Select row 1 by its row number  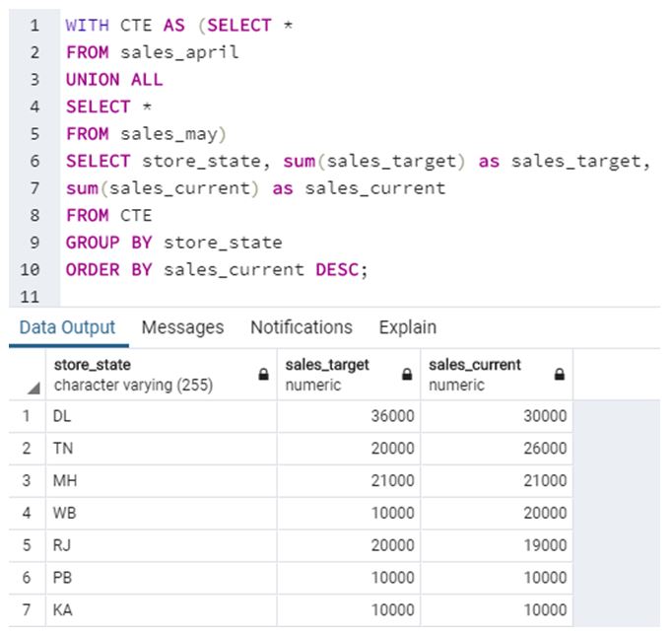(x=27, y=416)
